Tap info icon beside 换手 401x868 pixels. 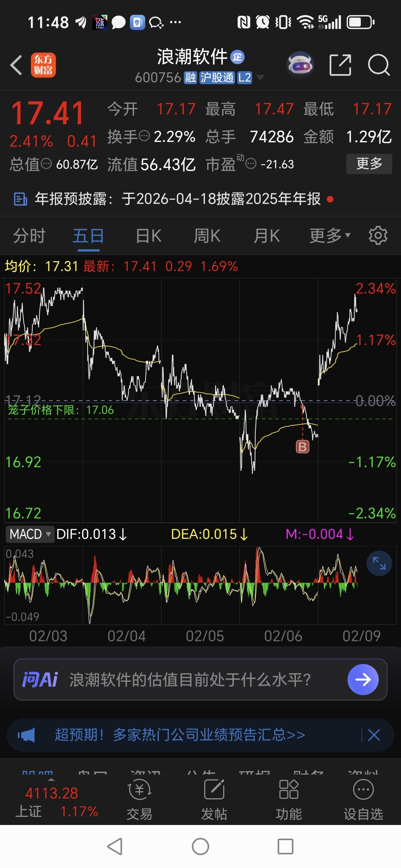click(x=144, y=136)
